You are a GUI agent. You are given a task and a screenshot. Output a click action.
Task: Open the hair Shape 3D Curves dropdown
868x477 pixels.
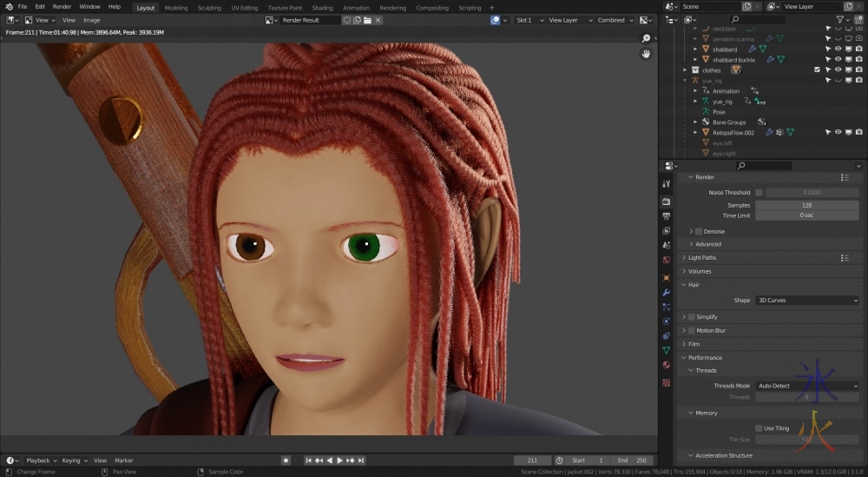coord(806,301)
